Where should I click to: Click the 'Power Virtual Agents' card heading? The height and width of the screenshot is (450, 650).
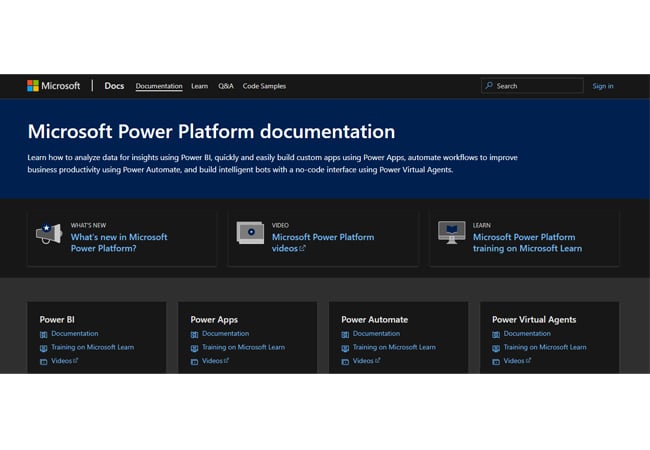point(534,319)
